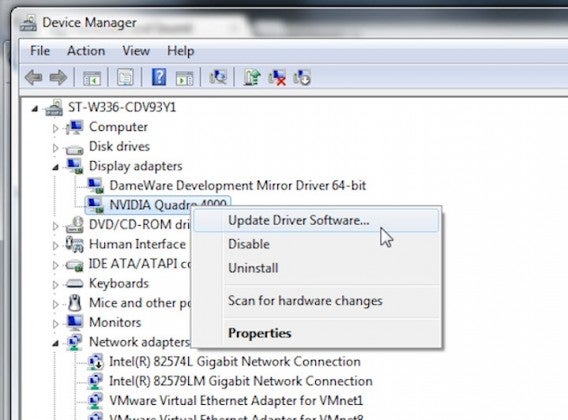The height and width of the screenshot is (420, 568).
Task: Click the Properties sheet toolbar icon
Action: [x=125, y=77]
